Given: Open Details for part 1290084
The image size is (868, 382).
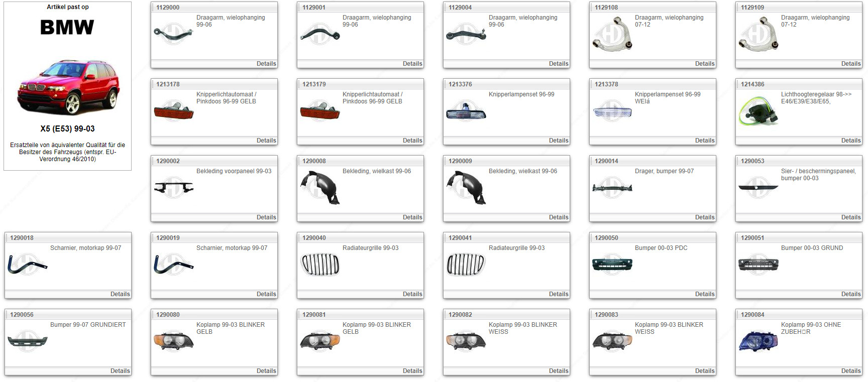Looking at the screenshot, I should [x=851, y=371].
